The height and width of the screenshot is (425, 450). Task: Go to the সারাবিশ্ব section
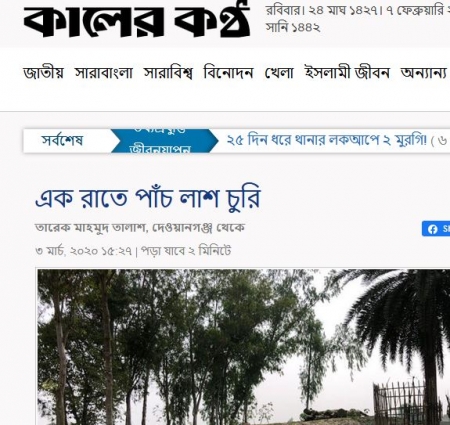[x=168, y=73]
